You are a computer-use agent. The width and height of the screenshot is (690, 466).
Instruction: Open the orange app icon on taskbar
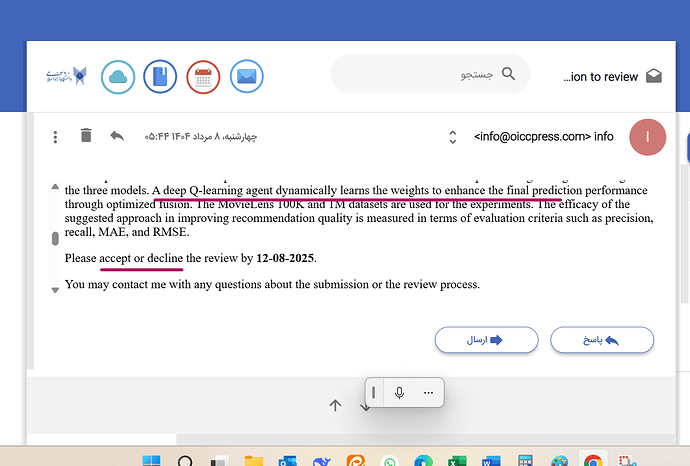tap(356, 461)
